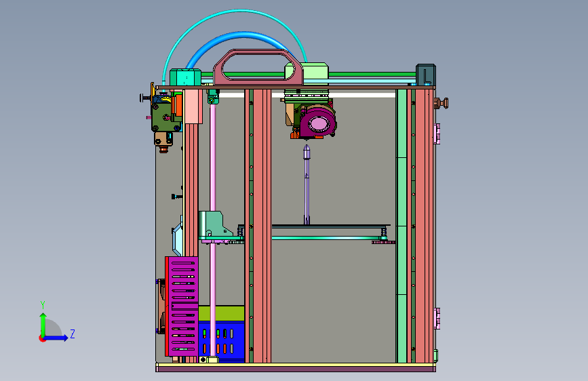Select the brown knob on right side
588x381 pixels.
[x=441, y=103]
